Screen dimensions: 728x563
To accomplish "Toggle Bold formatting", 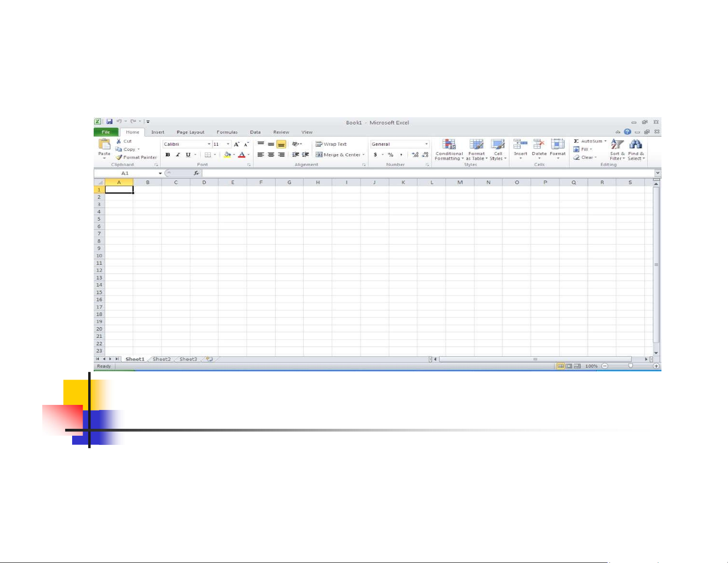I will 168,155.
